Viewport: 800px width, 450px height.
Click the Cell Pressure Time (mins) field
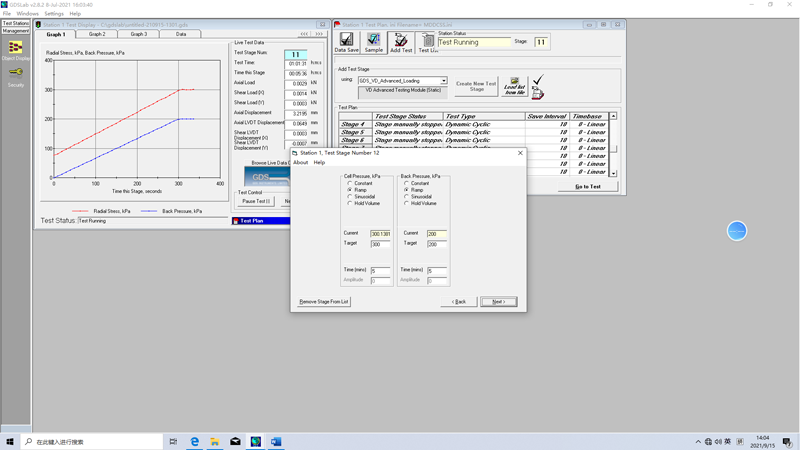click(x=380, y=271)
